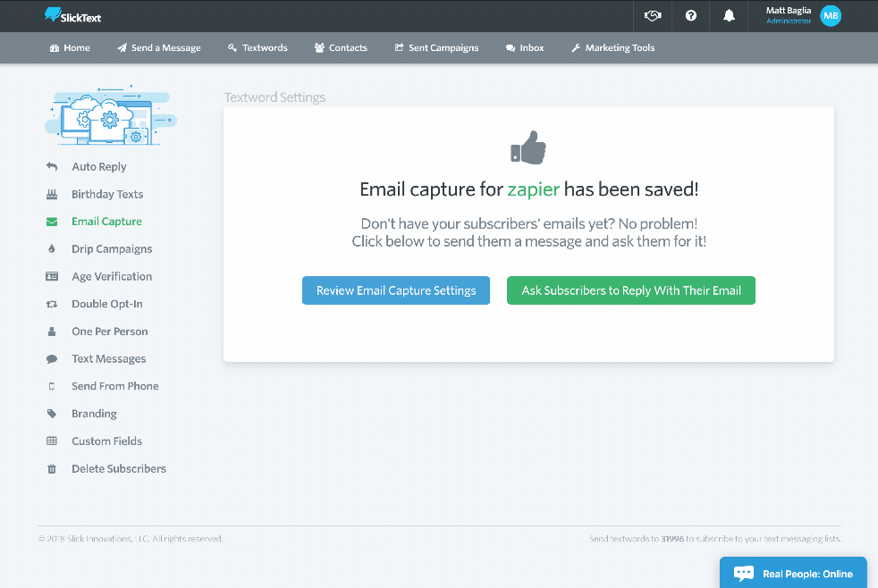Screen dimensions: 878x588
Task: Click Review Email Capture Settings button
Action: (396, 290)
